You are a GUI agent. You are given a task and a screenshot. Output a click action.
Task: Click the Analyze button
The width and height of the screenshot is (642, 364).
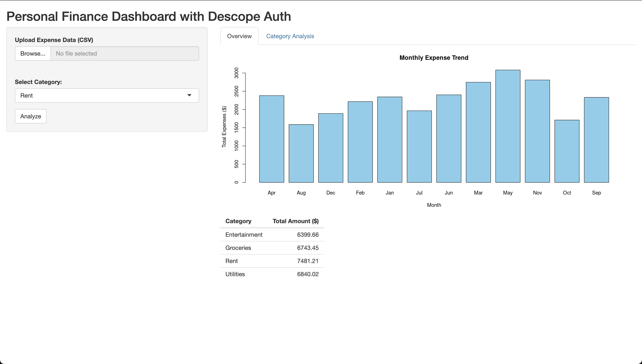[30, 116]
